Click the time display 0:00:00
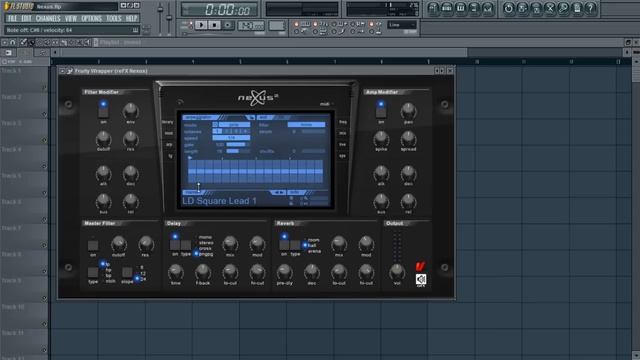This screenshot has width=640, height=360. (227, 9)
